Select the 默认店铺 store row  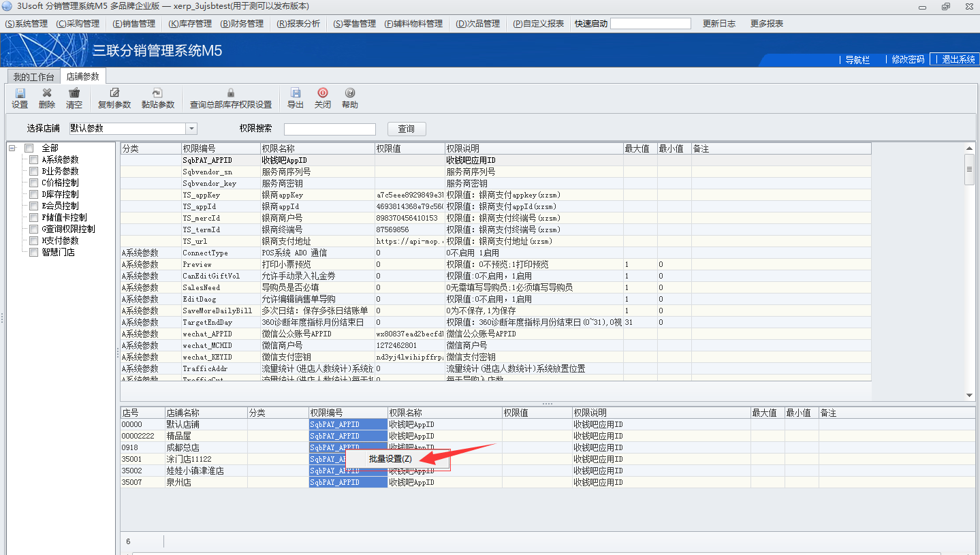coord(548,424)
